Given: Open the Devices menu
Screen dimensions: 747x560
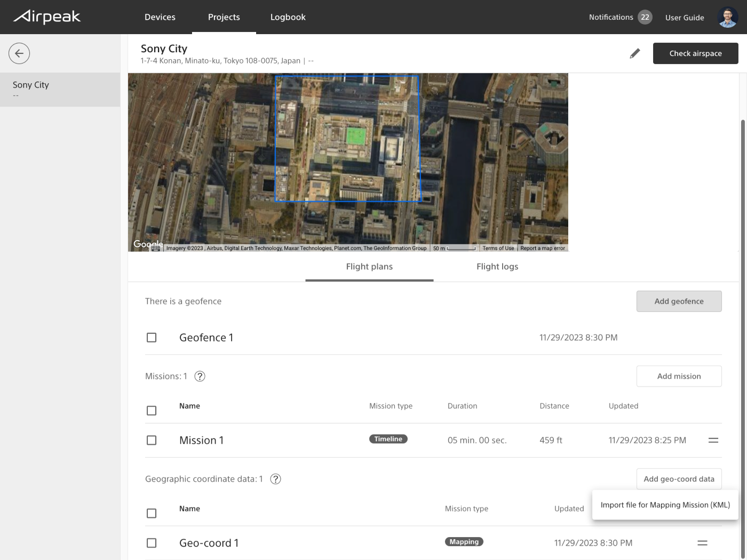Looking at the screenshot, I should pyautogui.click(x=160, y=17).
